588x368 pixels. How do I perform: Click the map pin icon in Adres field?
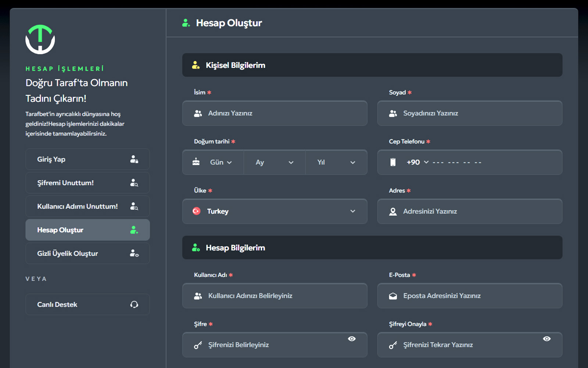393,212
